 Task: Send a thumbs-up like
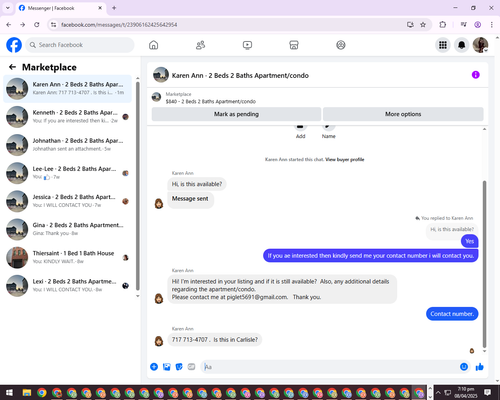pyautogui.click(x=480, y=367)
